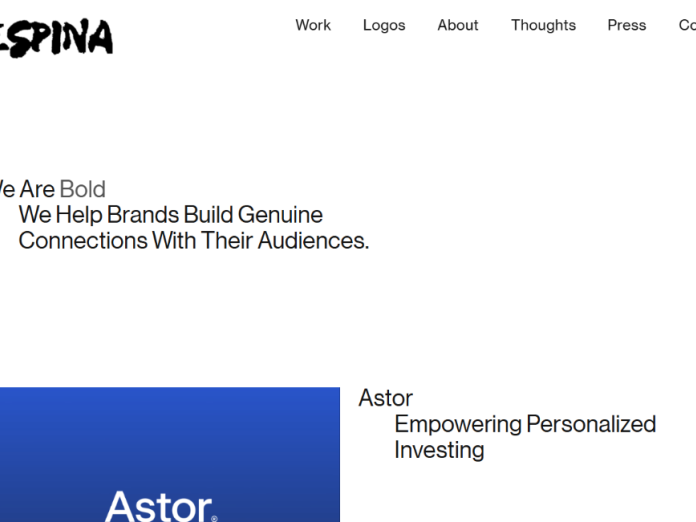This screenshot has width=696, height=522.
Task: Click the partially visible Contact nav link
Action: click(687, 25)
